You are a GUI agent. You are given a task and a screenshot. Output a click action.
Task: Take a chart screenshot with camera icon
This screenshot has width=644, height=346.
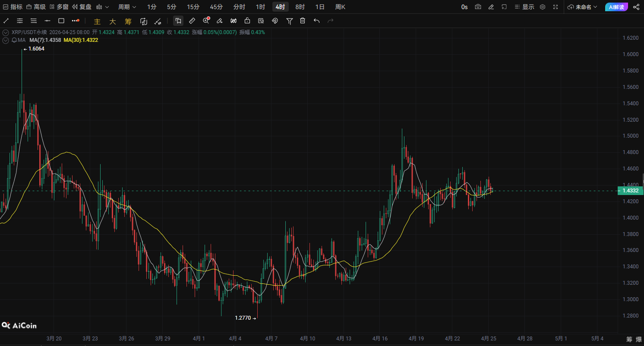point(478,7)
